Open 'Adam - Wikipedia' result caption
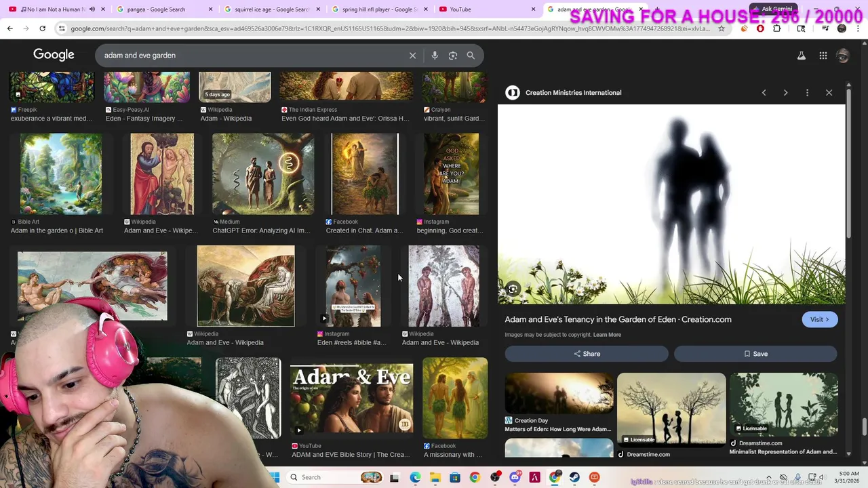 226,119
